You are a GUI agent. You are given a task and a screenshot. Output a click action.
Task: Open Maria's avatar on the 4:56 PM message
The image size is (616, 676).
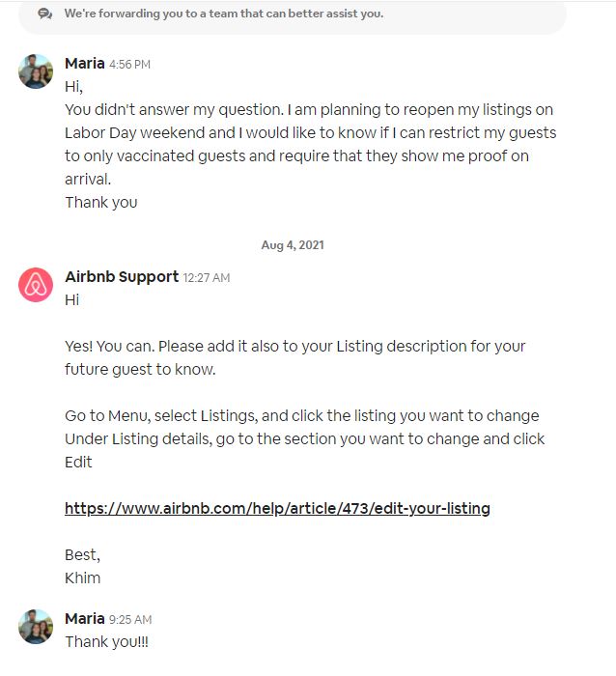36,71
